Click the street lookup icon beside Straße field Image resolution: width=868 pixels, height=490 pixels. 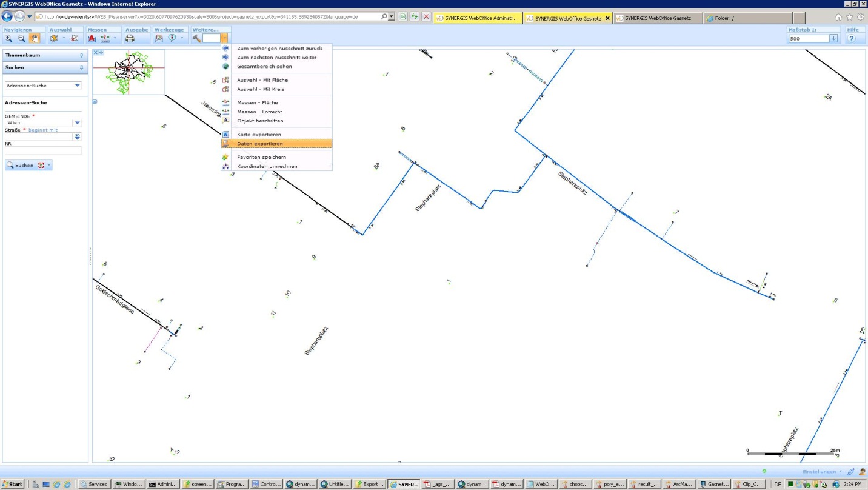pyautogui.click(x=78, y=136)
